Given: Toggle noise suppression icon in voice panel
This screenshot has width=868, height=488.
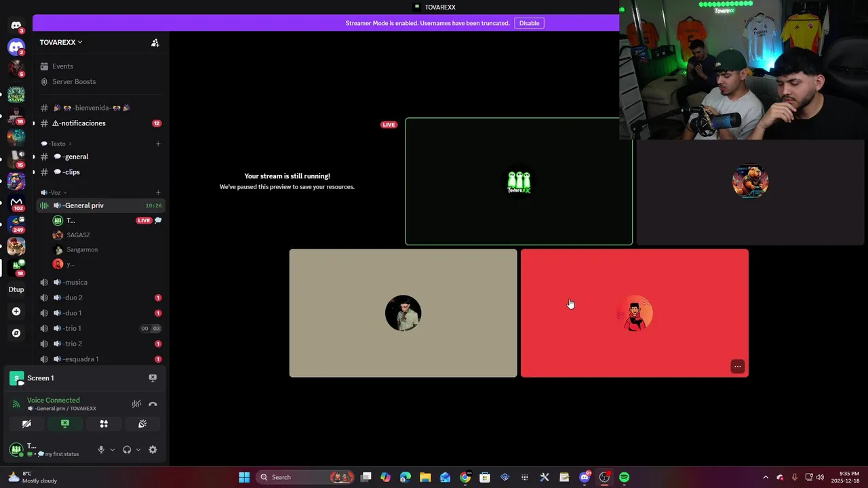Looking at the screenshot, I should pos(136,404).
